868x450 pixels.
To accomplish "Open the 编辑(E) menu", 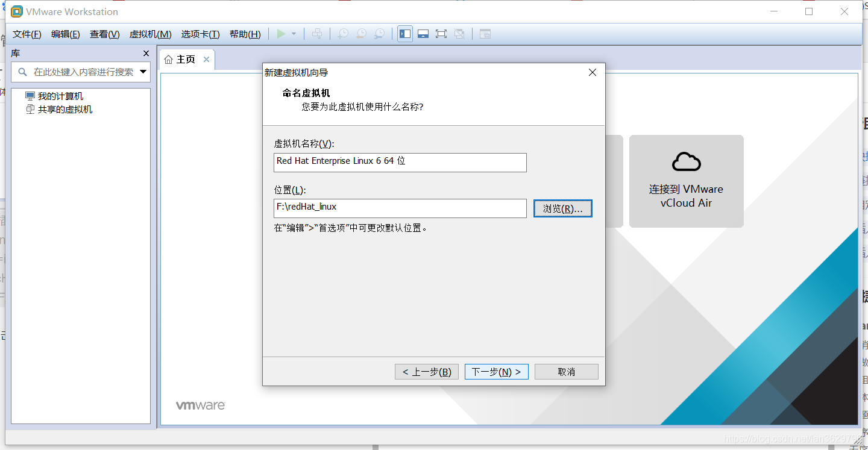I will pyautogui.click(x=66, y=34).
